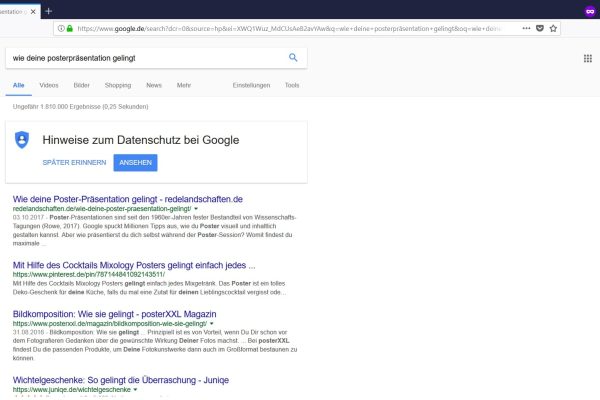
Task: Click the pinterest.de green URL text
Action: [89, 274]
